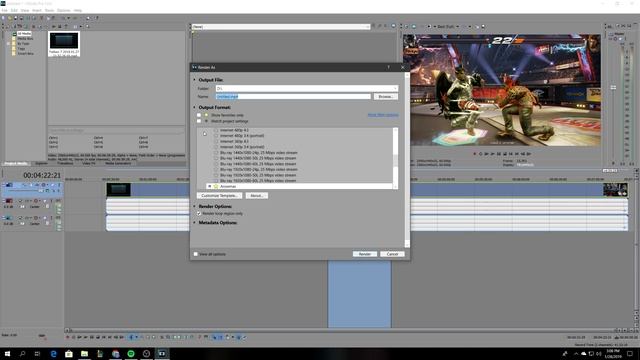Viewport: 640px width, 360px height.
Task: Solo the first audio track
Action: point(51,201)
